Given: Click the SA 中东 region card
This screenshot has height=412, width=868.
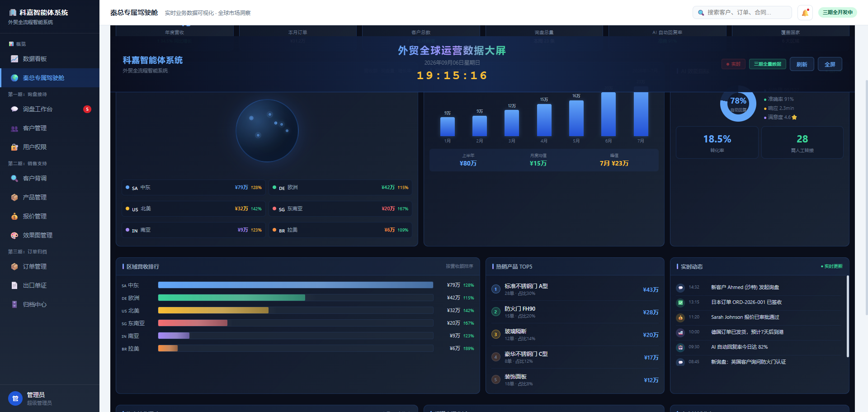Looking at the screenshot, I should click(x=194, y=187).
